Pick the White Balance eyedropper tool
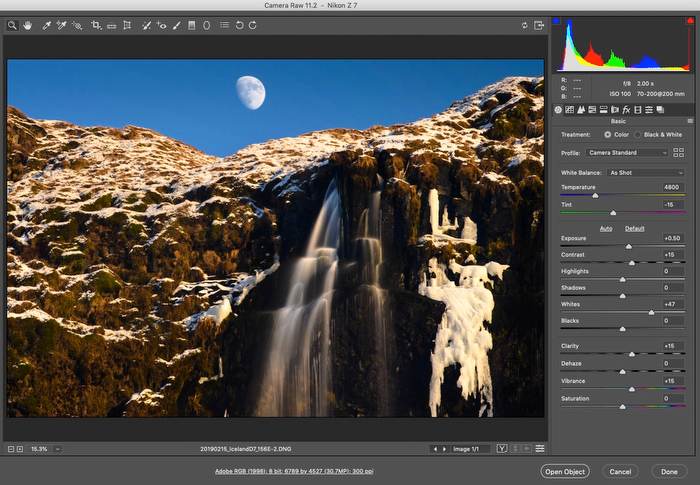Viewport: 700px width, 485px height. 46,25
